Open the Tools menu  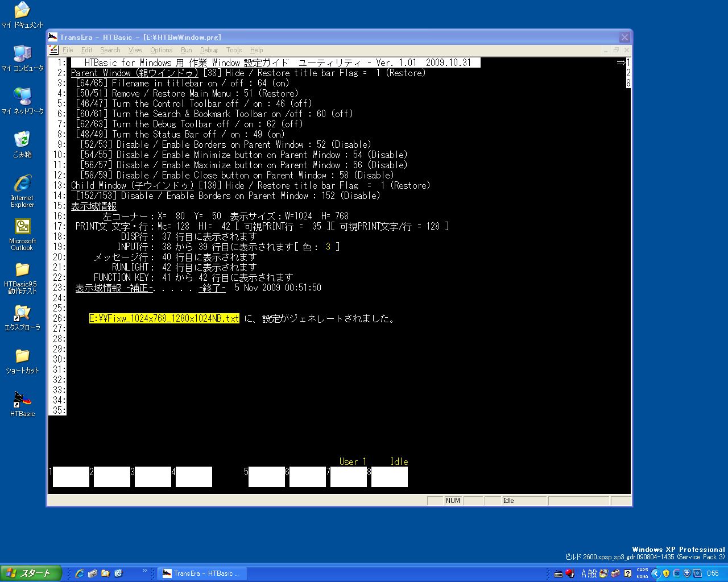pyautogui.click(x=234, y=50)
